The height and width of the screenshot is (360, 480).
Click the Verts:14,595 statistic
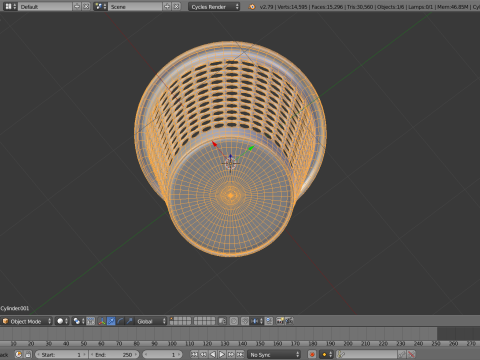click(x=292, y=7)
